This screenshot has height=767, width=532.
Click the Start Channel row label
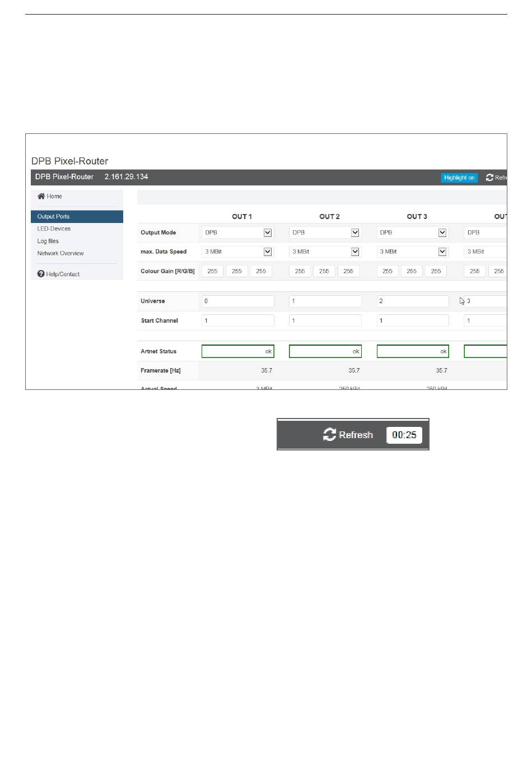[x=159, y=320]
